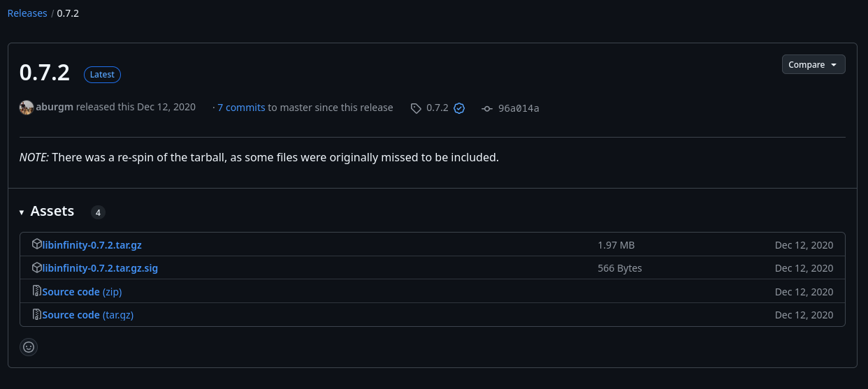Download Source code (tar.gz)
This screenshot has height=389, width=868.
click(87, 315)
